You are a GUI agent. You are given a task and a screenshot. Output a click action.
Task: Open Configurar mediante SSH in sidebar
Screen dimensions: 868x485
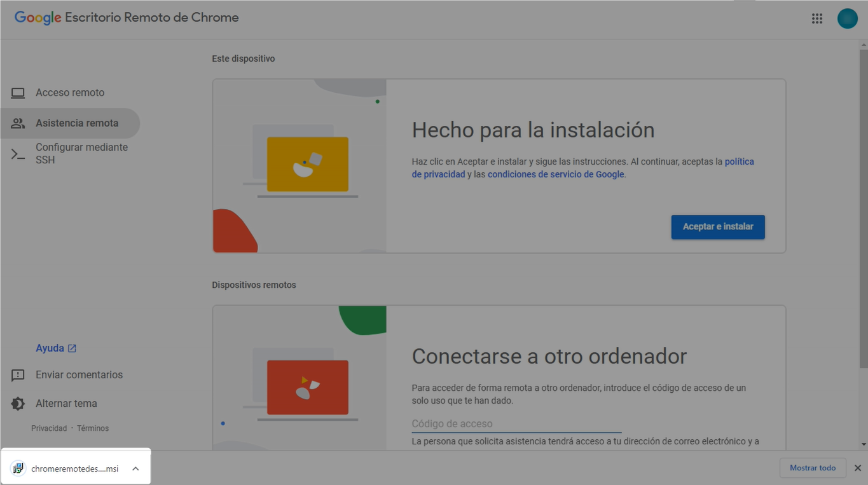coord(81,154)
